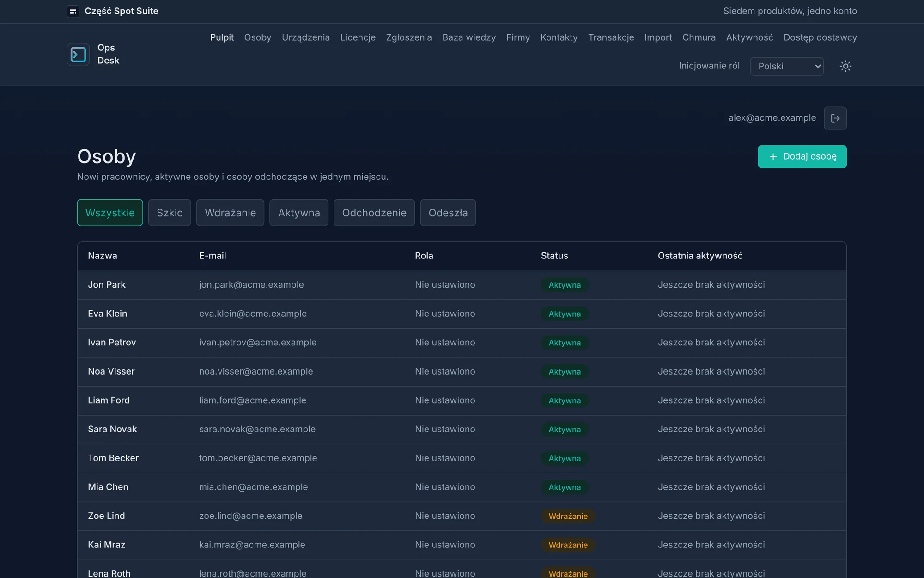Click the Aktywna badge for Mia Chen
924x578 pixels.
coord(565,487)
